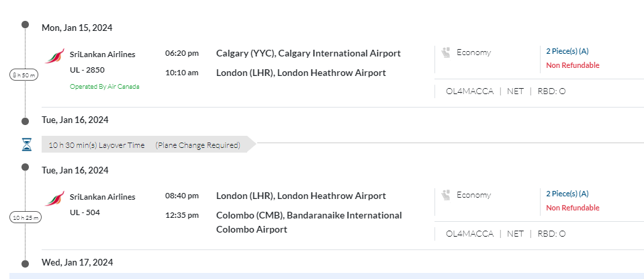Click the 10 h 25 m duration badge
644x279 pixels.
coord(24,217)
